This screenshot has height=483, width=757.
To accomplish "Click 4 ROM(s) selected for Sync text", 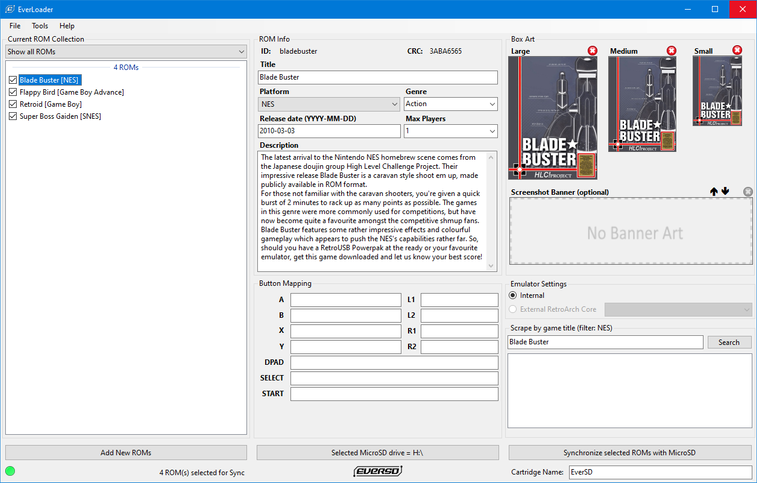I will (202, 472).
